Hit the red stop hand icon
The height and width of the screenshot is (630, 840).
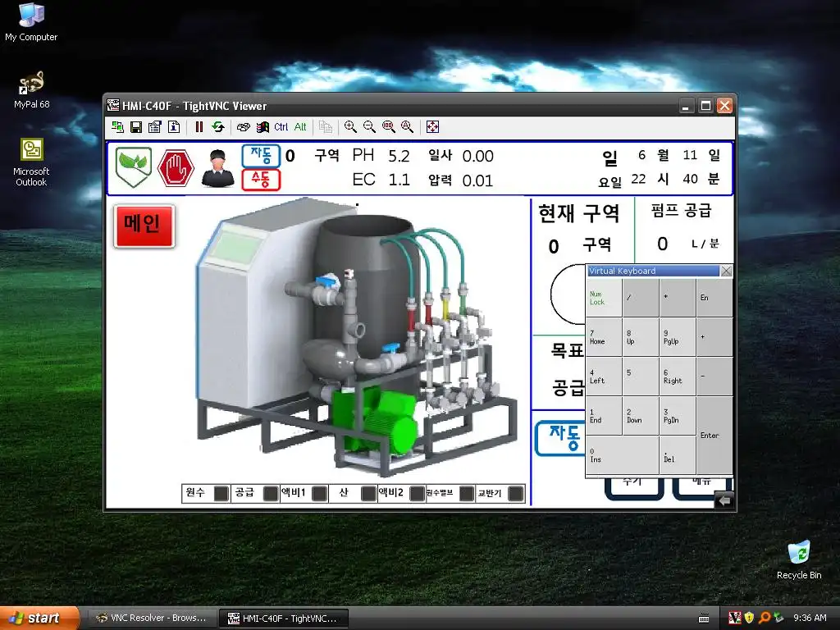pyautogui.click(x=176, y=168)
